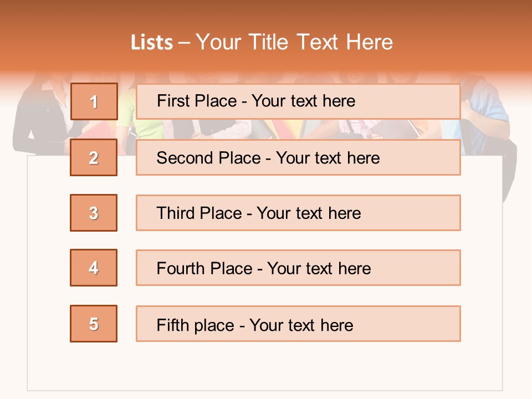Click the "Fourth Place - Your text here" bar
532x399 pixels.
[x=298, y=268]
